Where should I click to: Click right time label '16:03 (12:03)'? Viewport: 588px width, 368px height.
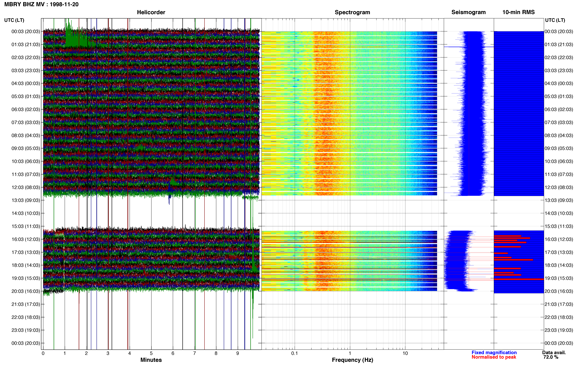[559, 239]
